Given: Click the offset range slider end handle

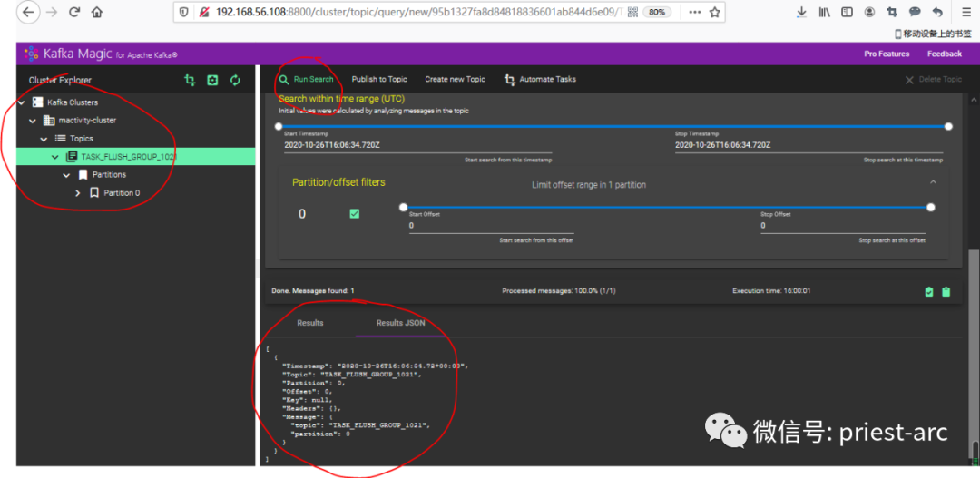Looking at the screenshot, I should (931, 207).
